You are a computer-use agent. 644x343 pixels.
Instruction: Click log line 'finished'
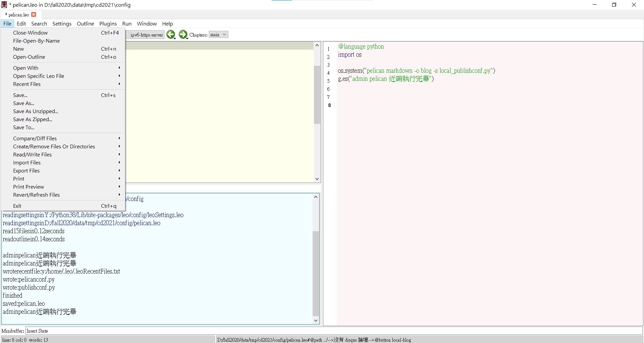tap(12, 295)
